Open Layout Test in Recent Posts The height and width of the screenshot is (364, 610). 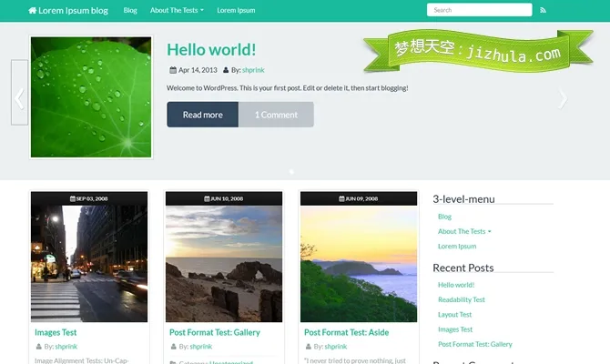tap(455, 315)
